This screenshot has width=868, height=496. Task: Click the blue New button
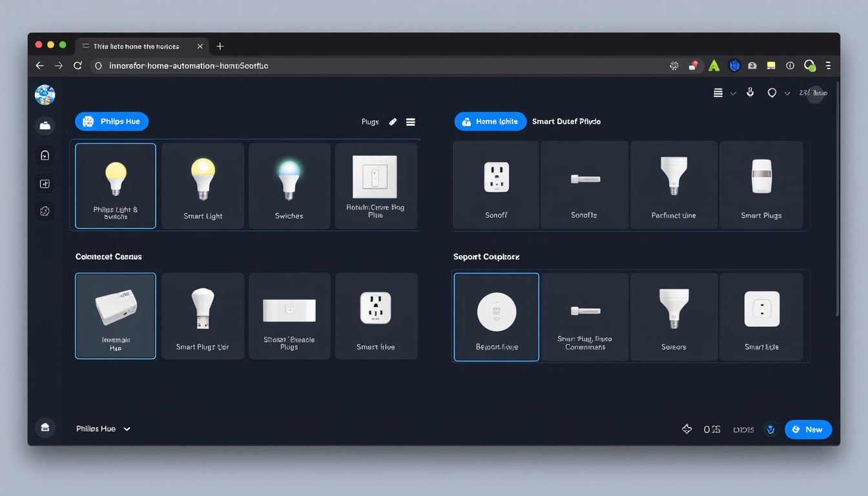point(808,429)
